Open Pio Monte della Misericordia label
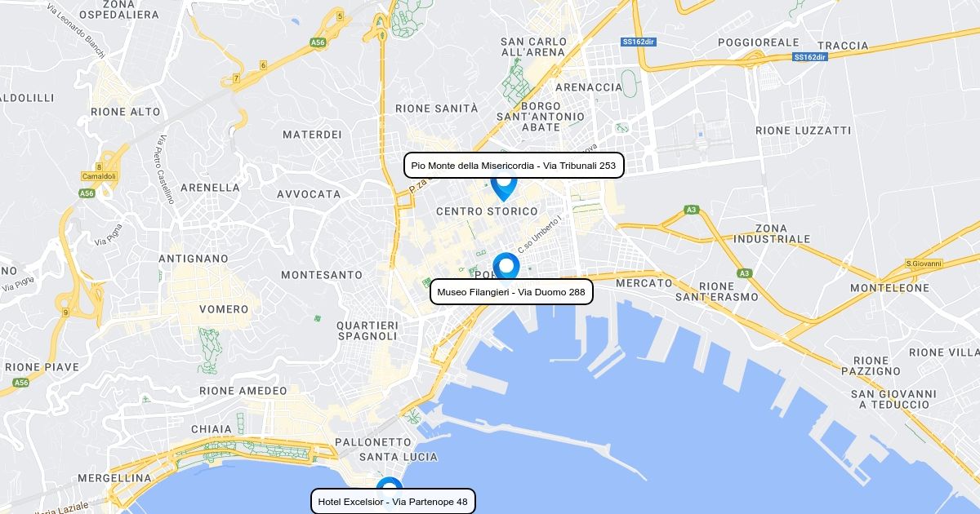980x514 pixels. pyautogui.click(x=514, y=166)
